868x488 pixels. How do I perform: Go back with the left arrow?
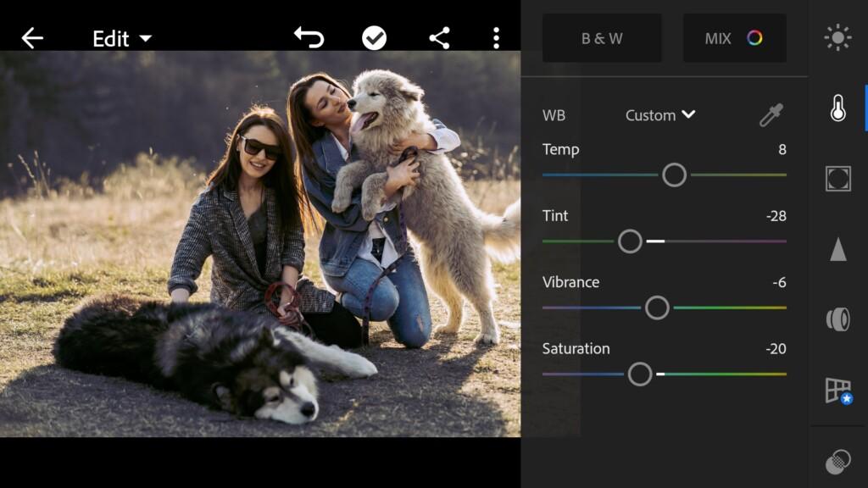pos(32,38)
